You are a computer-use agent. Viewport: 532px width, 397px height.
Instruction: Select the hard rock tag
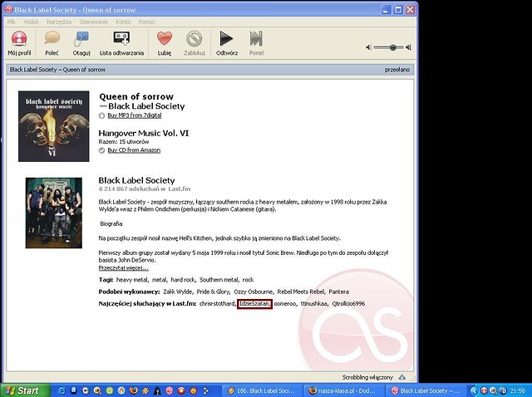click(183, 280)
